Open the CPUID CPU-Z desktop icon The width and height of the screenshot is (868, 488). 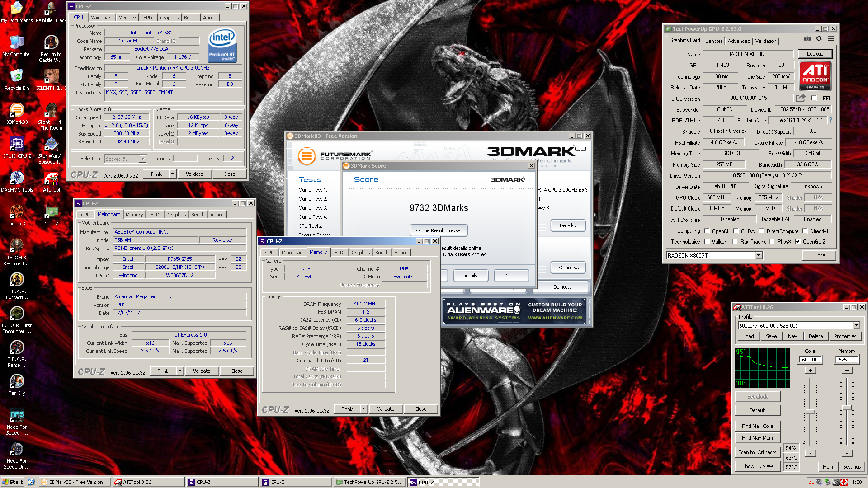(17, 148)
